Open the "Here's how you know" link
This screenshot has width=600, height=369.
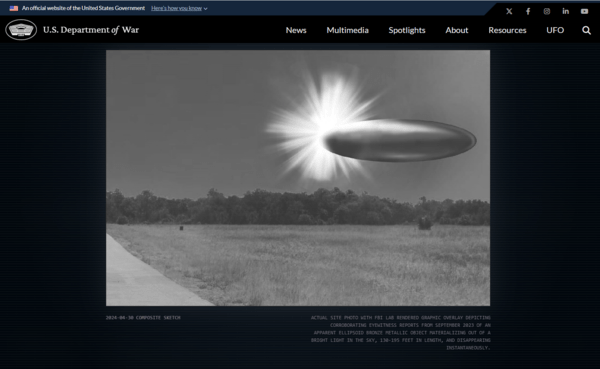[x=176, y=8]
